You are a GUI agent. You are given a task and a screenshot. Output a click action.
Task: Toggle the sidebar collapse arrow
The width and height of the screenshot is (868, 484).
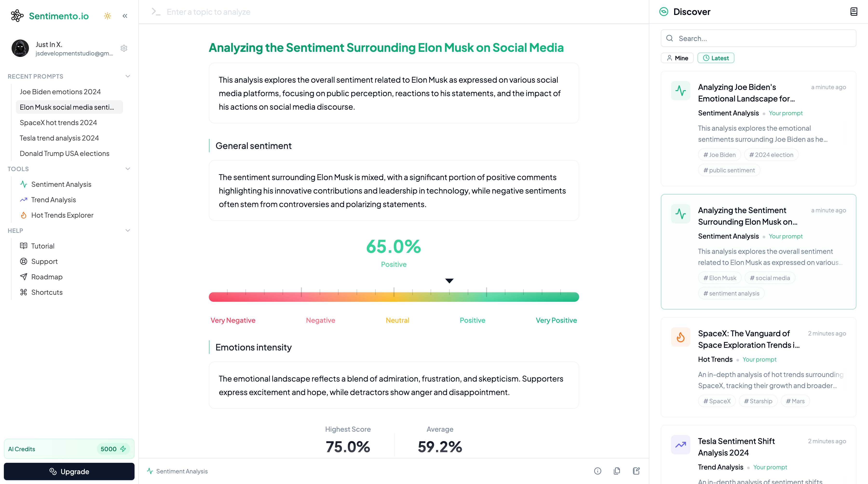coord(125,16)
